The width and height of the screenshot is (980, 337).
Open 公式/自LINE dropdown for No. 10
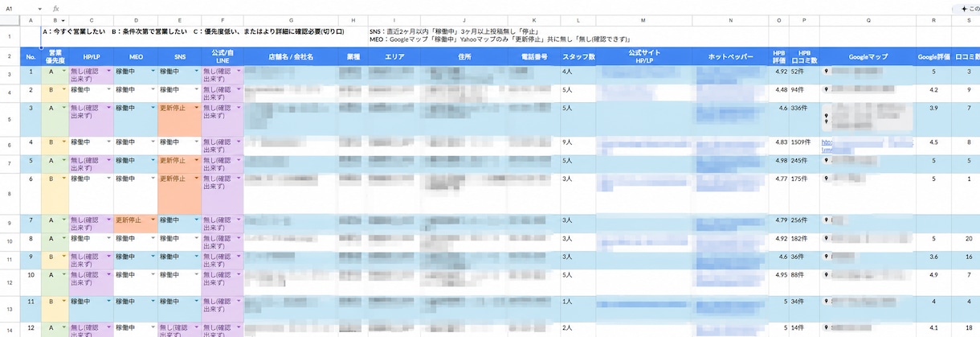tap(239, 274)
